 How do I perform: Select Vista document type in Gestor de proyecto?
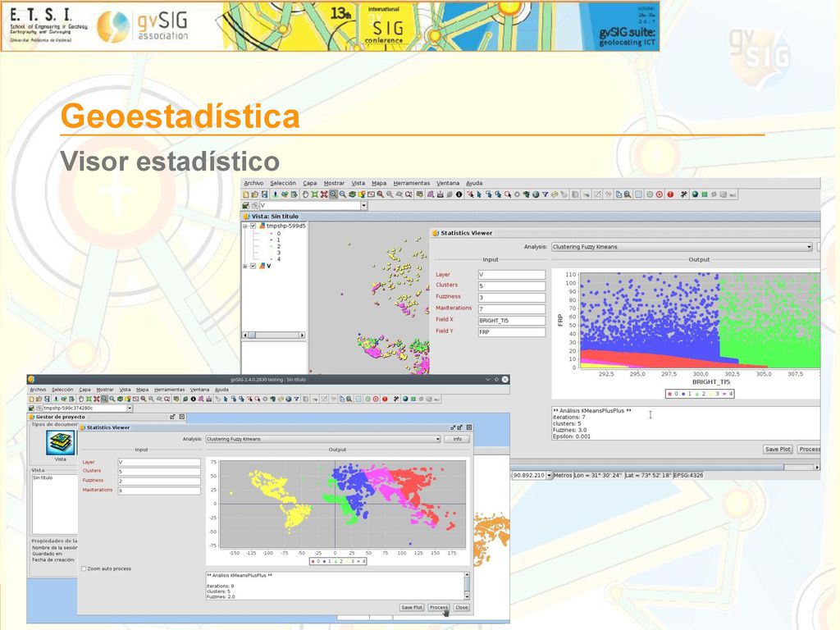[61, 444]
